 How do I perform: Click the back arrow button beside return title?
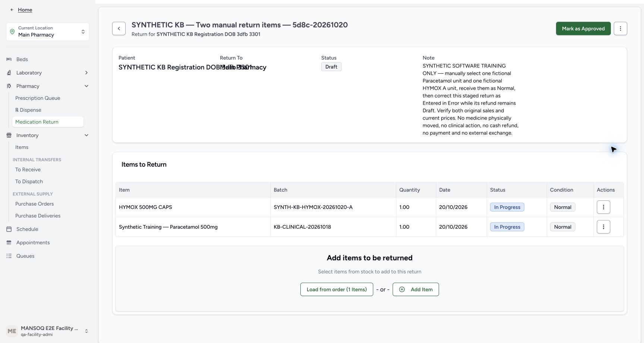(119, 29)
